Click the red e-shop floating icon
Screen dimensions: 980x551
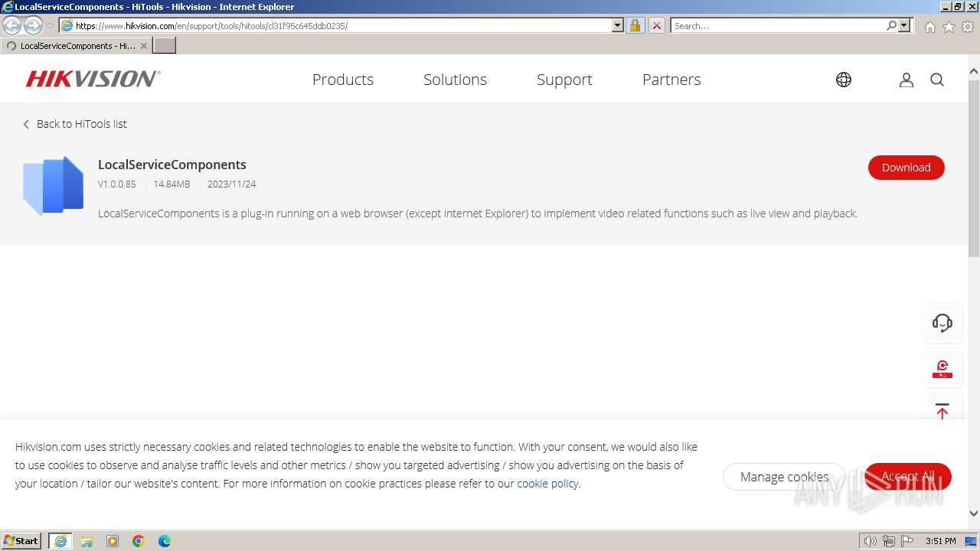(942, 370)
